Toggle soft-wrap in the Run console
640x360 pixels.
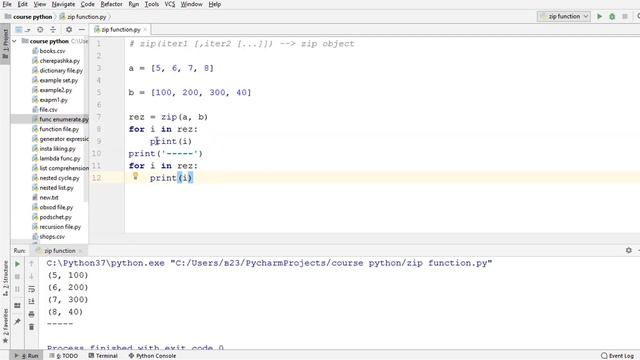pos(31,289)
